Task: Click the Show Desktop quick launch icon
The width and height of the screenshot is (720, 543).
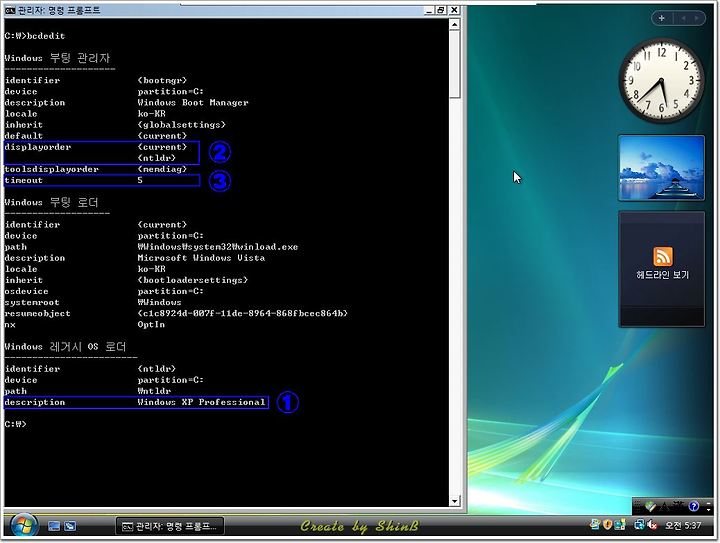Action: [x=54, y=526]
